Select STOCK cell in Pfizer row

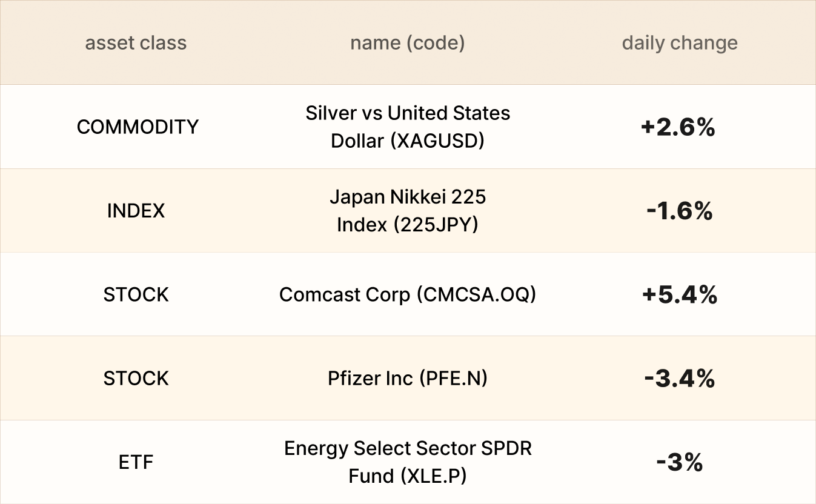pyautogui.click(x=136, y=379)
